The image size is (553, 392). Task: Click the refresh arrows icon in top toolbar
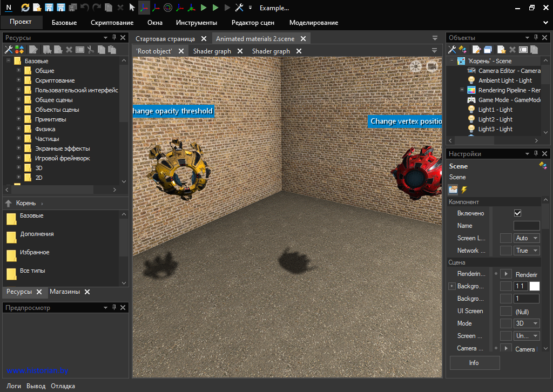[25, 8]
